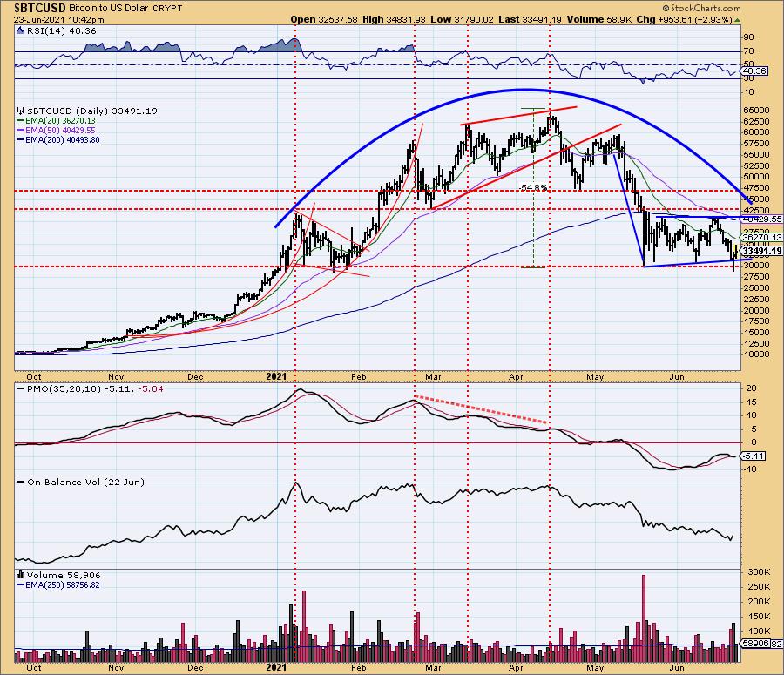Image resolution: width=784 pixels, height=675 pixels.
Task: Click the candlestick icon beside $BTCUSD (Daily)
Action: click(x=21, y=111)
